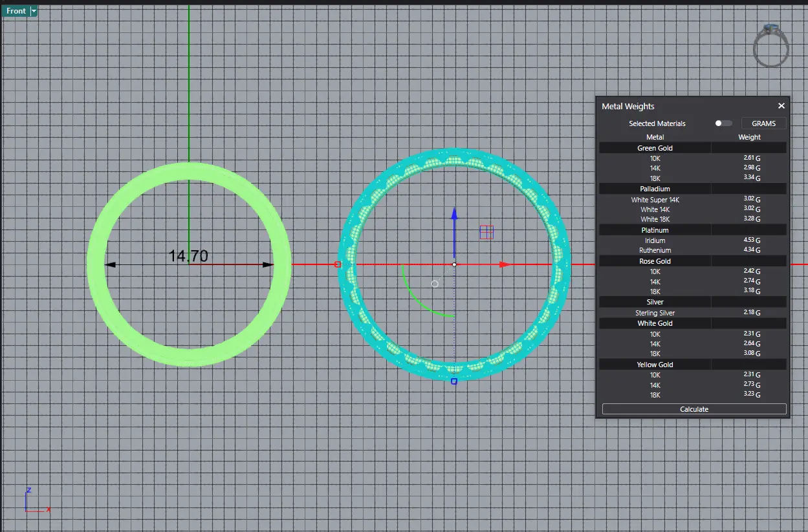
Task: Click the white gumball origin point
Action: [x=454, y=264]
